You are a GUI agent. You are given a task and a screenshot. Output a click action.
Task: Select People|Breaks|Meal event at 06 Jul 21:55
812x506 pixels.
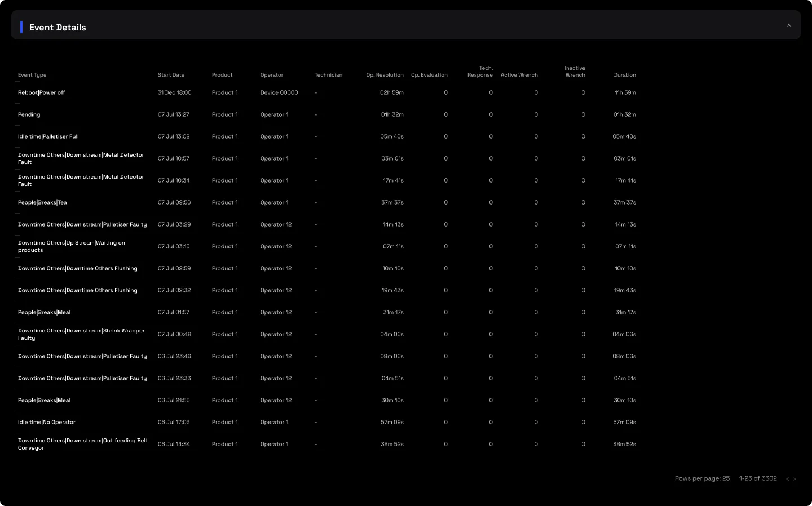(327, 400)
